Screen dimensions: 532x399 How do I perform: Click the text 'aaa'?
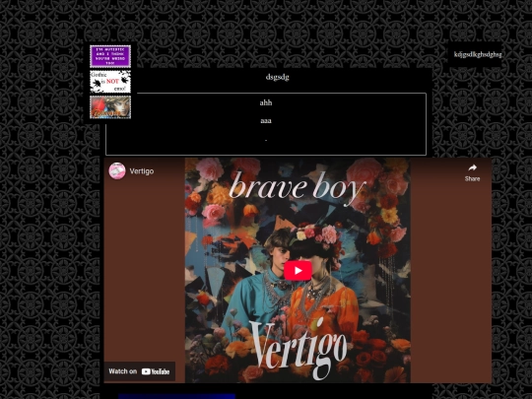pyautogui.click(x=266, y=121)
